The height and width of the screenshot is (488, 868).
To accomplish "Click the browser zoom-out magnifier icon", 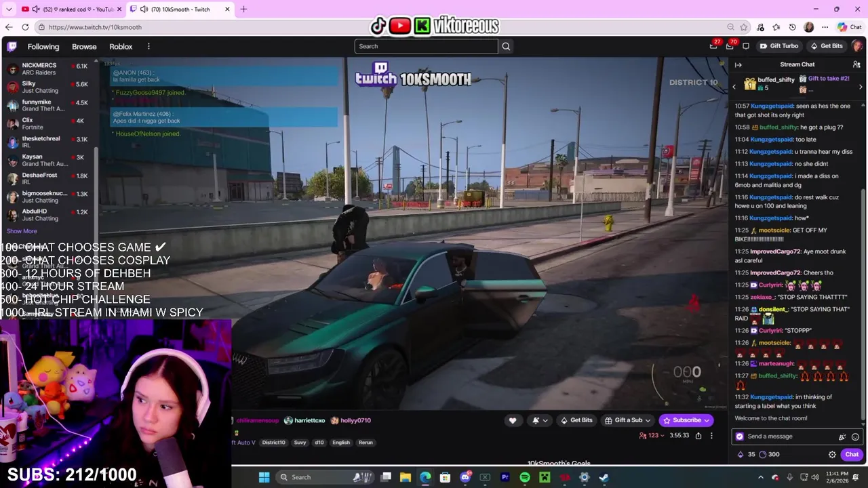I will [x=730, y=27].
